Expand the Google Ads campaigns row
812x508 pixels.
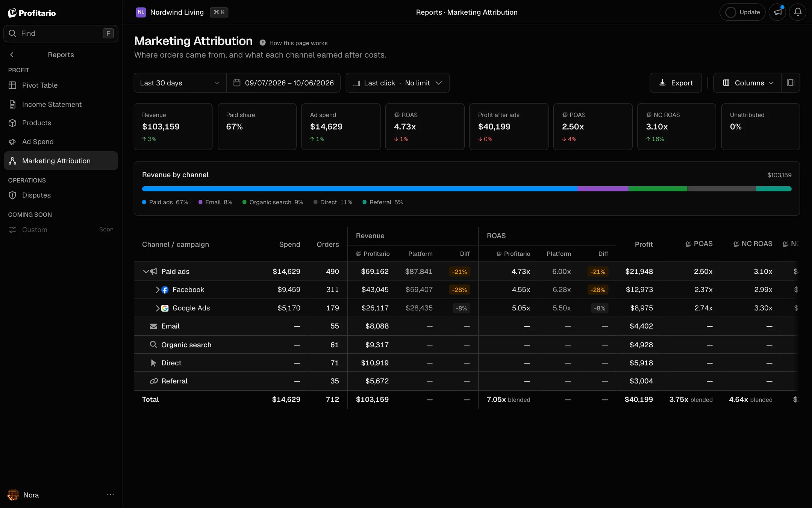(x=158, y=308)
